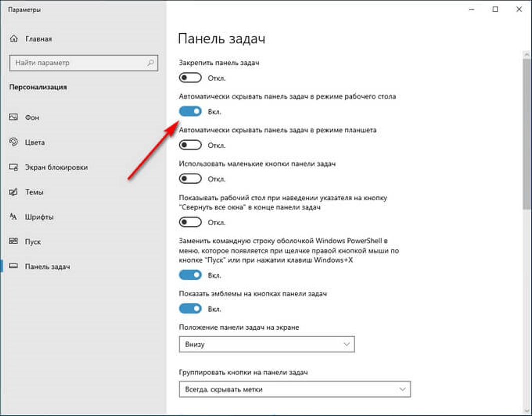Toggle Закрепить панель задач switch

[x=190, y=78]
